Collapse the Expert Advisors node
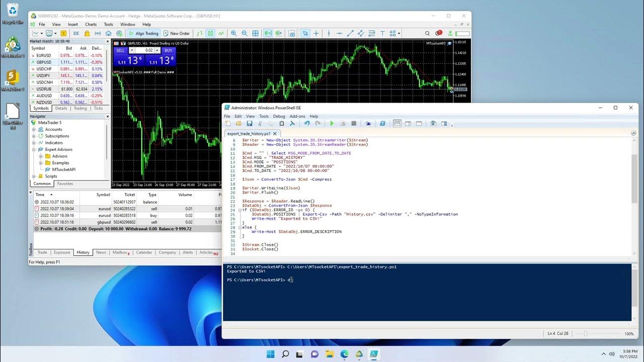 pos(34,149)
